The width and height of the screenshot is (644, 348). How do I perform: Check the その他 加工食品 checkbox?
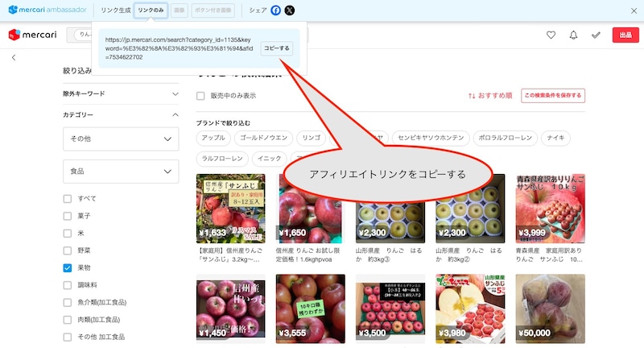(68, 337)
